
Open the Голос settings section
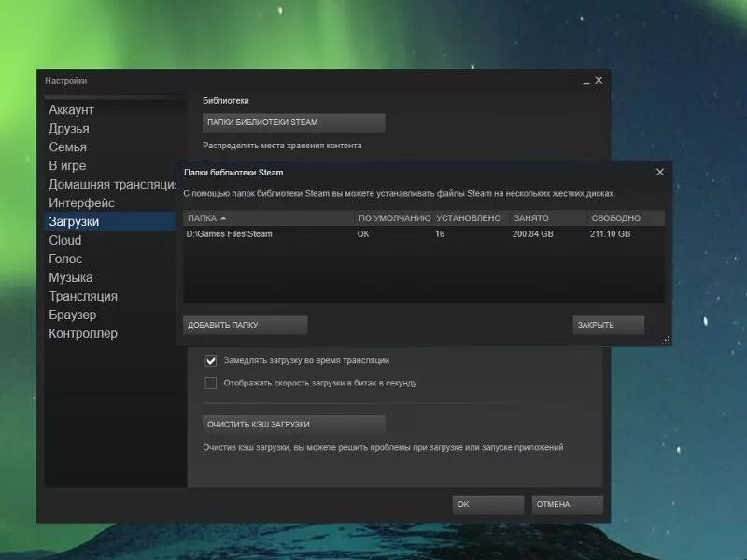pyautogui.click(x=65, y=259)
